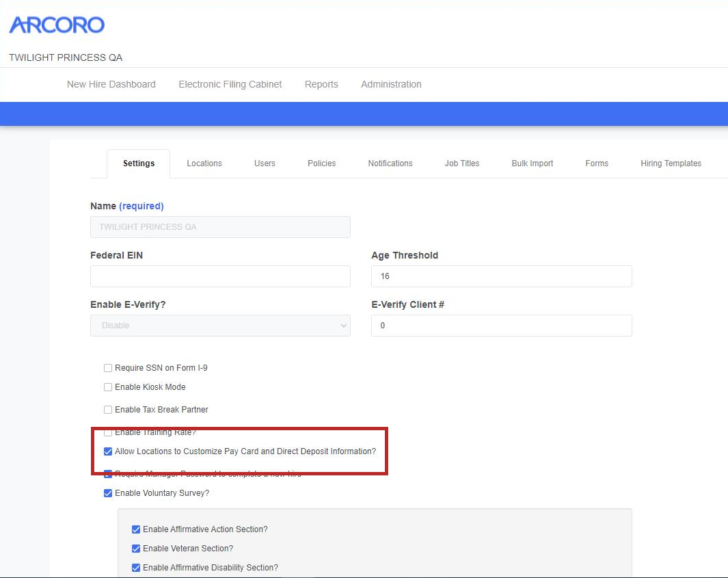Switch to the Hiring Templates tab
Viewport: 728px width, 578px height.
click(671, 163)
